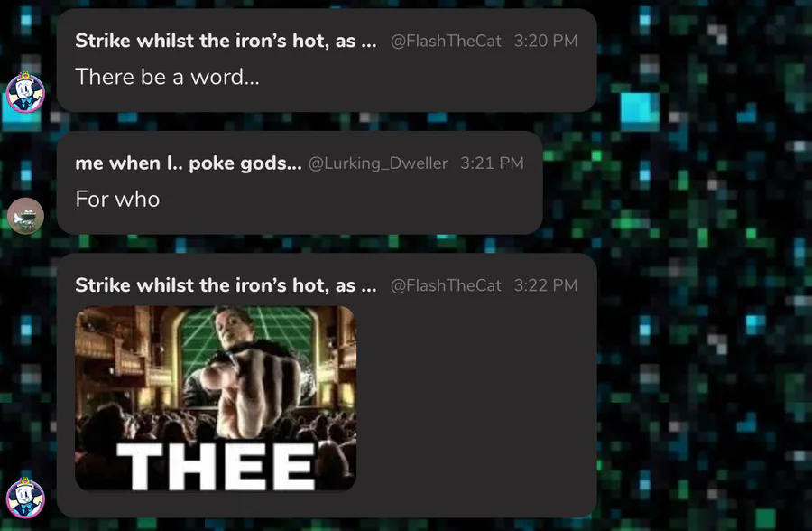Click display name "me when I.. poke gods..."
This screenshot has width=812, height=531.
tap(188, 163)
